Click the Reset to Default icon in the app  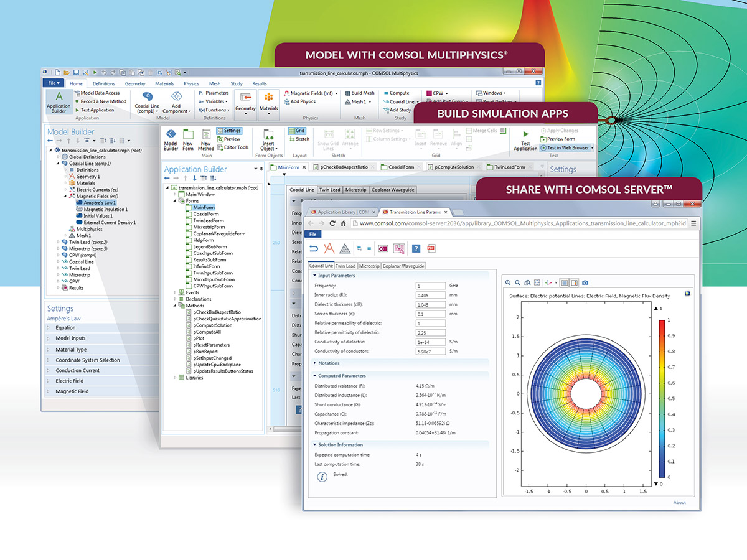(315, 249)
